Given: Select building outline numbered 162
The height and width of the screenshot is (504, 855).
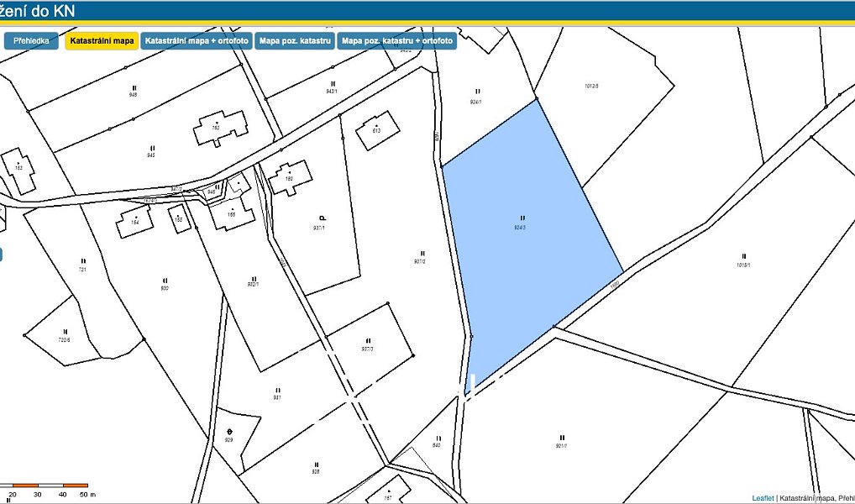Looking at the screenshot, I should [x=220, y=128].
